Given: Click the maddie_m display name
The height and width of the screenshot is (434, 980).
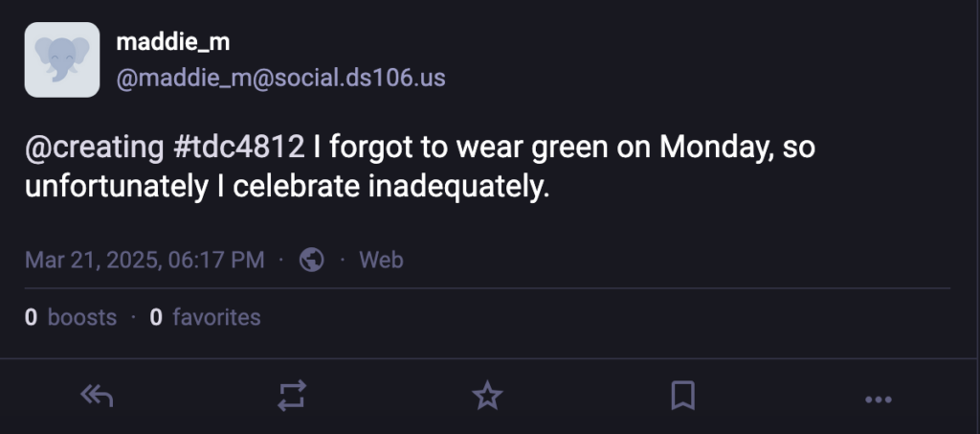Looking at the screenshot, I should pyautogui.click(x=172, y=42).
